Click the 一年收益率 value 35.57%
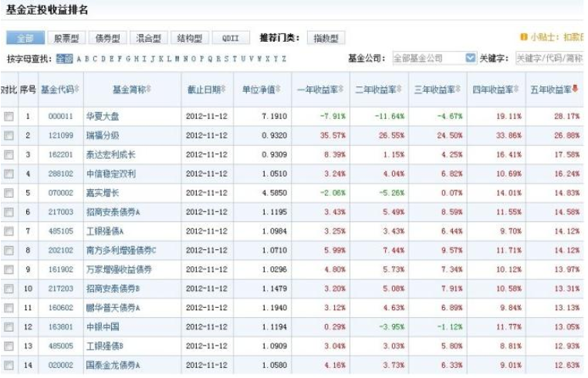Image resolution: width=588 pixels, height=378 pixels. tap(333, 135)
